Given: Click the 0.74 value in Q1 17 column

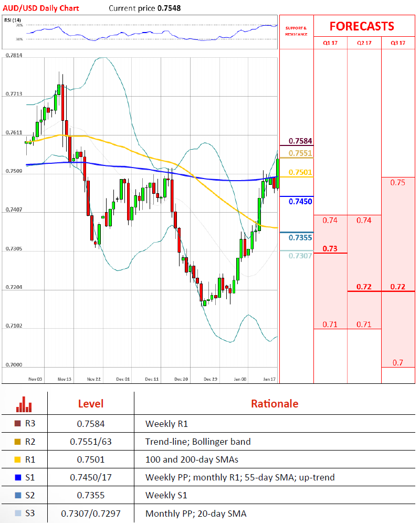Looking at the screenshot, I should [330, 220].
